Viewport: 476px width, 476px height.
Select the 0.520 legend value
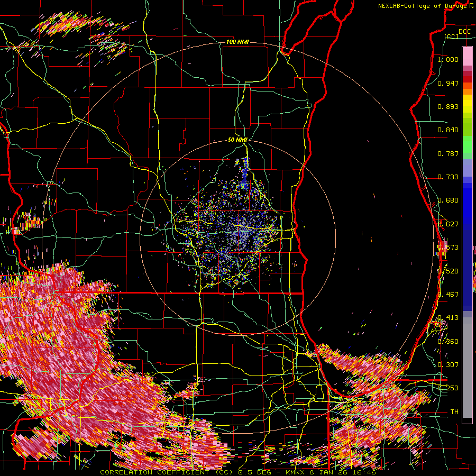point(448,271)
